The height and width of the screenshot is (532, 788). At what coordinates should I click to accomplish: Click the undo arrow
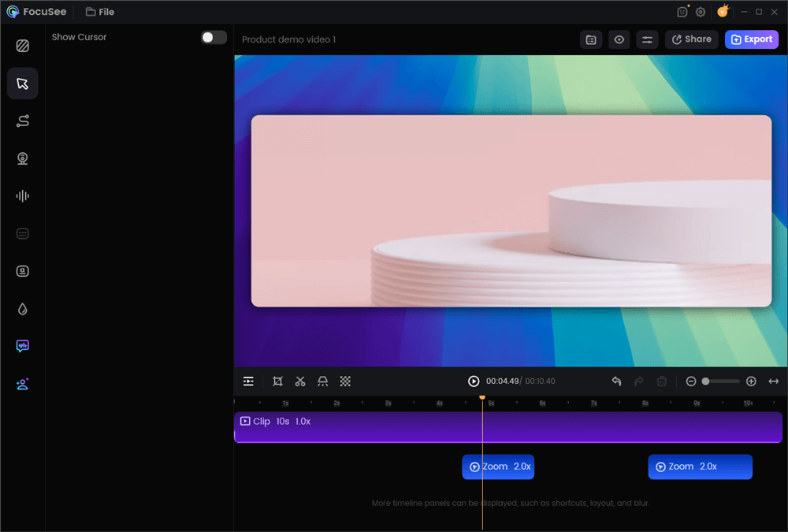(616, 381)
